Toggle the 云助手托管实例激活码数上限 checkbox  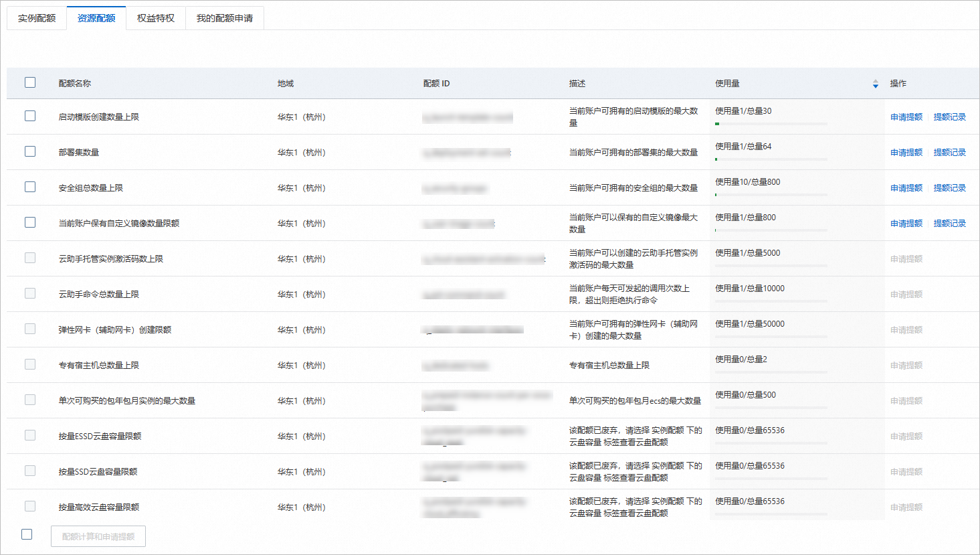click(x=30, y=258)
